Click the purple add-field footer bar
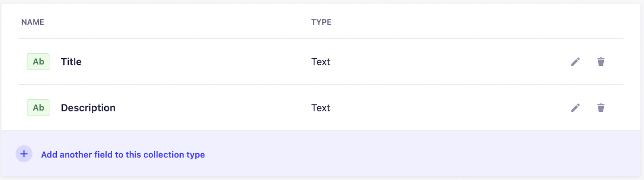The width and height of the screenshot is (644, 180). [x=402, y=154]
